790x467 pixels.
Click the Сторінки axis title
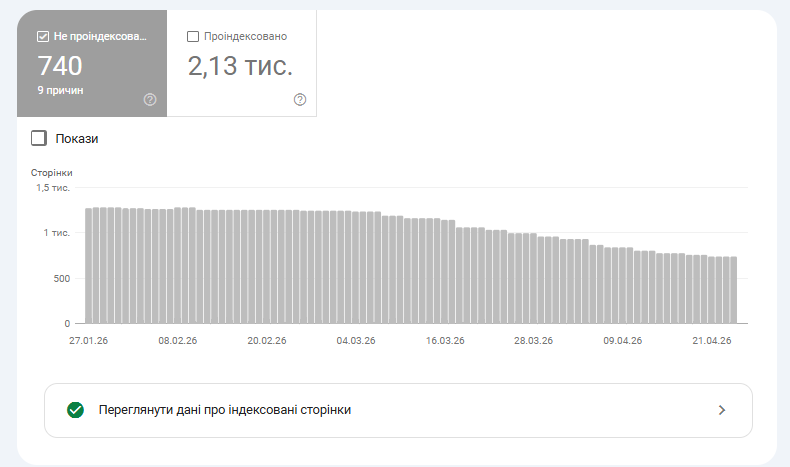coord(51,173)
